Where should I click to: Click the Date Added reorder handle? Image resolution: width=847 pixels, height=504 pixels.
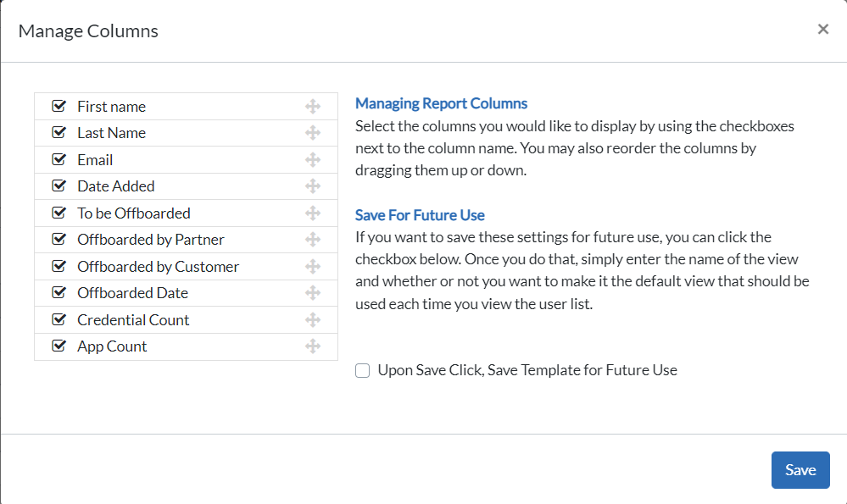(312, 186)
